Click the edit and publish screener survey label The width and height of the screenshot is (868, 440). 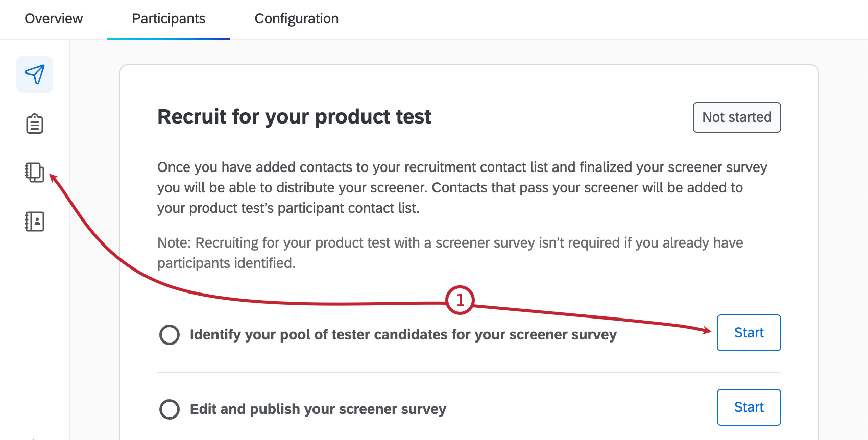tap(318, 409)
